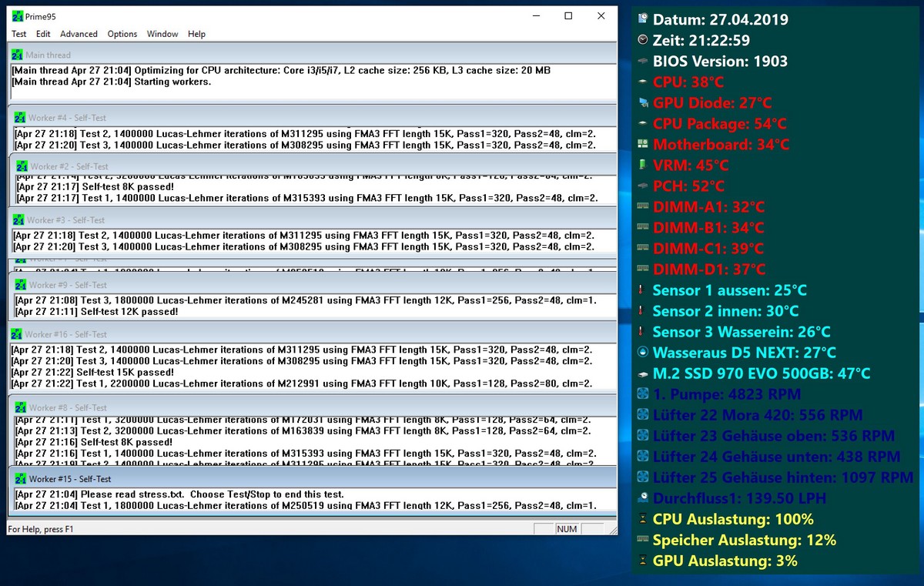
Task: Click the 'Sensor 2 innen: 30°C' reading
Action: tap(726, 310)
